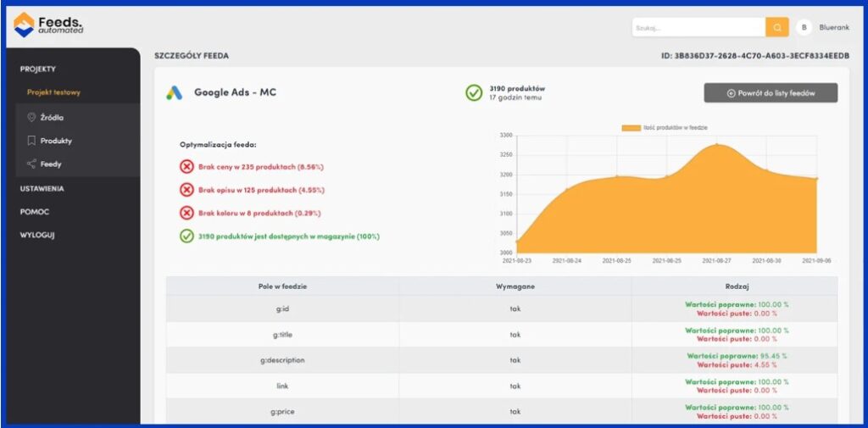The width and height of the screenshot is (868, 428).
Task: Click the g:title table cell
Action: coord(282,335)
